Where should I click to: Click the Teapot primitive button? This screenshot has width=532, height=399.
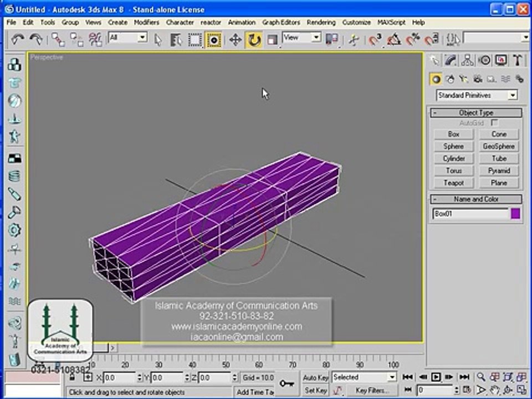click(x=454, y=183)
